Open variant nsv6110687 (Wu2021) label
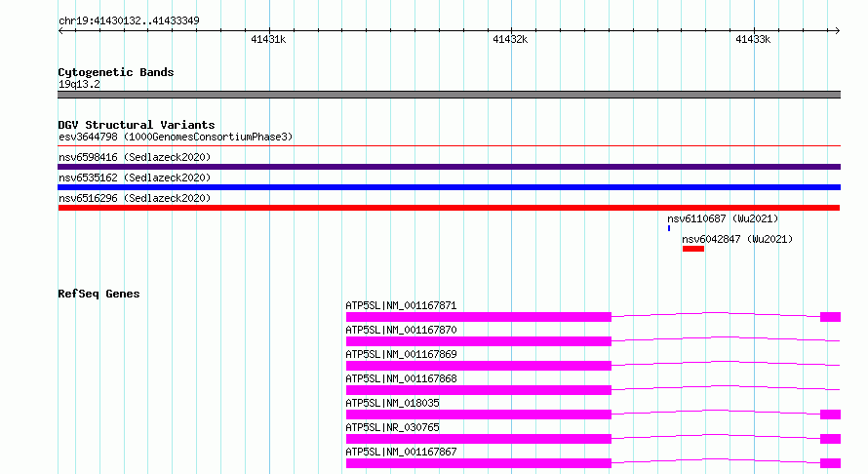Screen dimensions: 868x474 (x=723, y=218)
